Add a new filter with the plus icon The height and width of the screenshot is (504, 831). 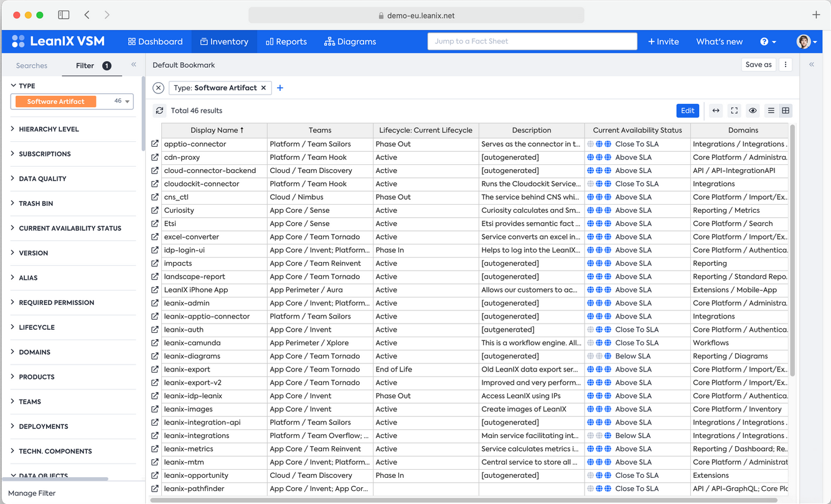(x=280, y=88)
